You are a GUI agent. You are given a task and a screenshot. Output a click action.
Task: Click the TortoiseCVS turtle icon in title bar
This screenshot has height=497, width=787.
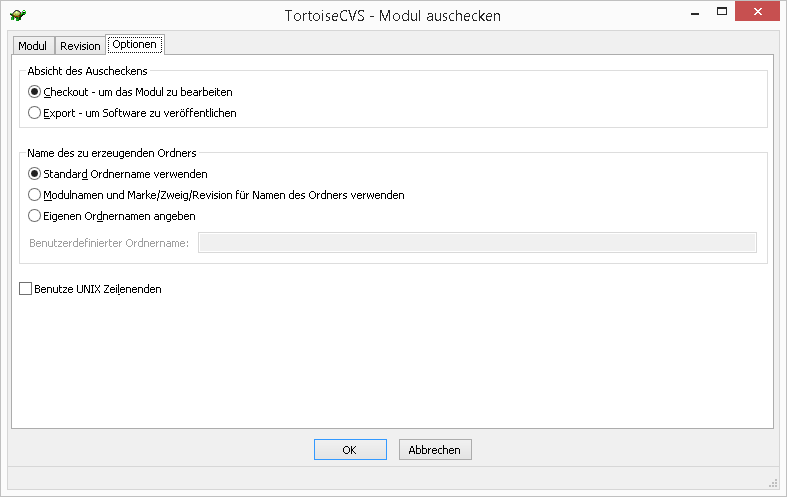click(x=18, y=16)
